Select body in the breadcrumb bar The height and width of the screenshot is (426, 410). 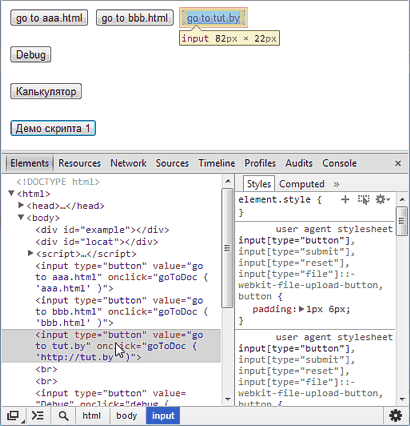(x=127, y=416)
